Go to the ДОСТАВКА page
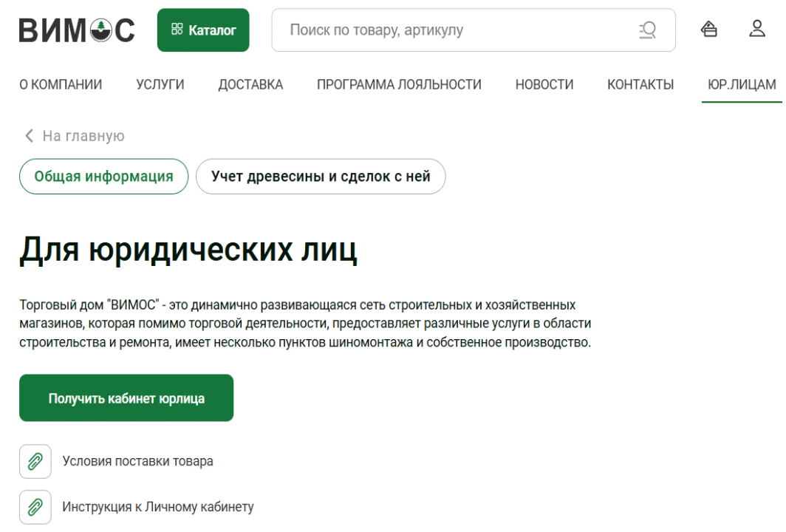The height and width of the screenshot is (532, 786). click(x=250, y=85)
